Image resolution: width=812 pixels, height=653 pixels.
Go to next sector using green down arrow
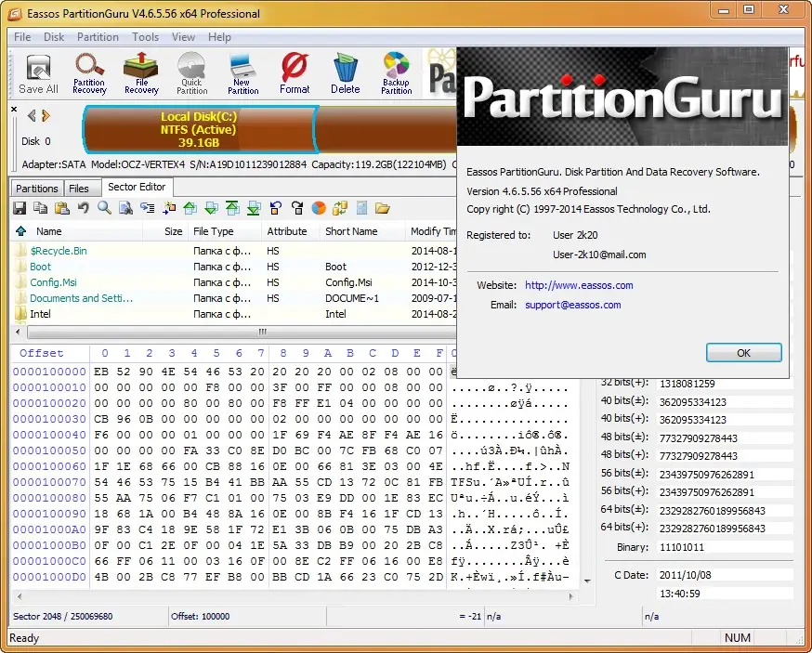[x=211, y=208]
